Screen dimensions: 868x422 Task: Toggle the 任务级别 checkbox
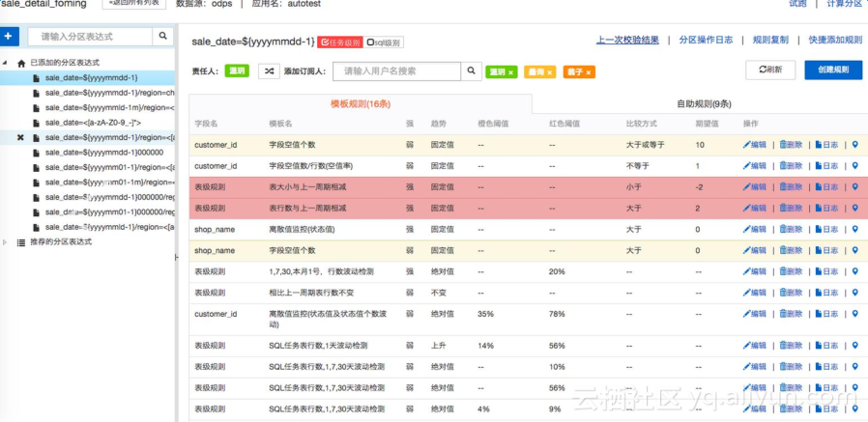click(340, 42)
